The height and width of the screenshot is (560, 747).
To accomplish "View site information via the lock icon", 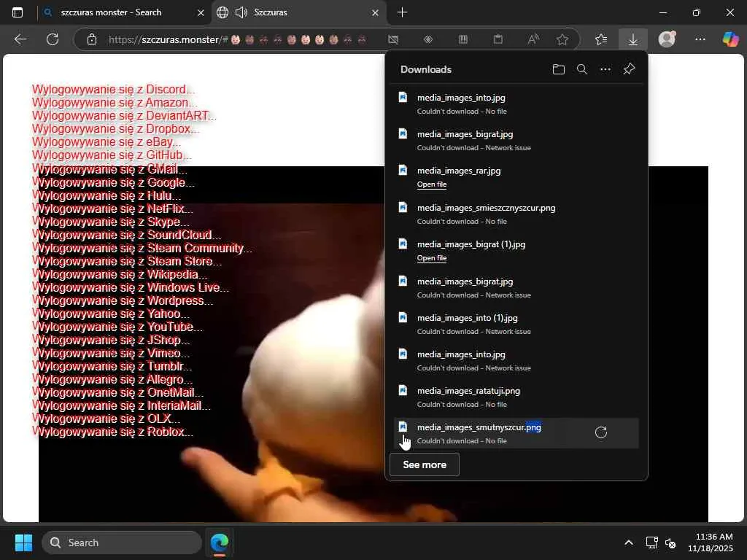I will tap(92, 39).
